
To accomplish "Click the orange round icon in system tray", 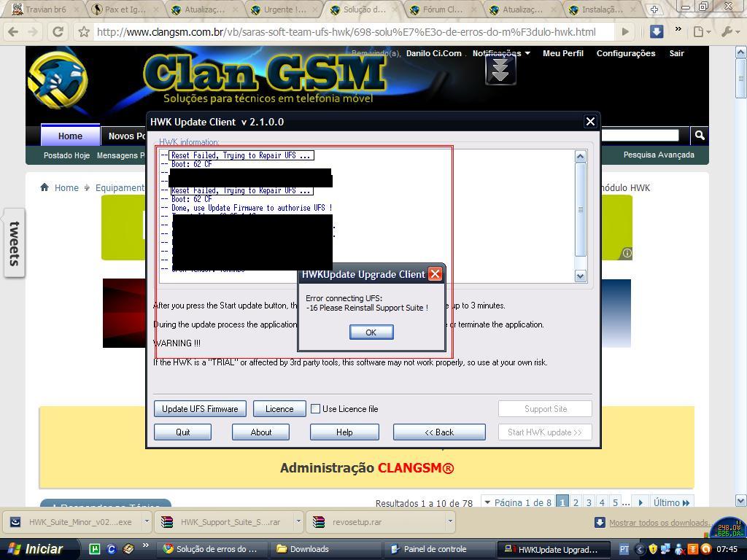I will pos(706,549).
